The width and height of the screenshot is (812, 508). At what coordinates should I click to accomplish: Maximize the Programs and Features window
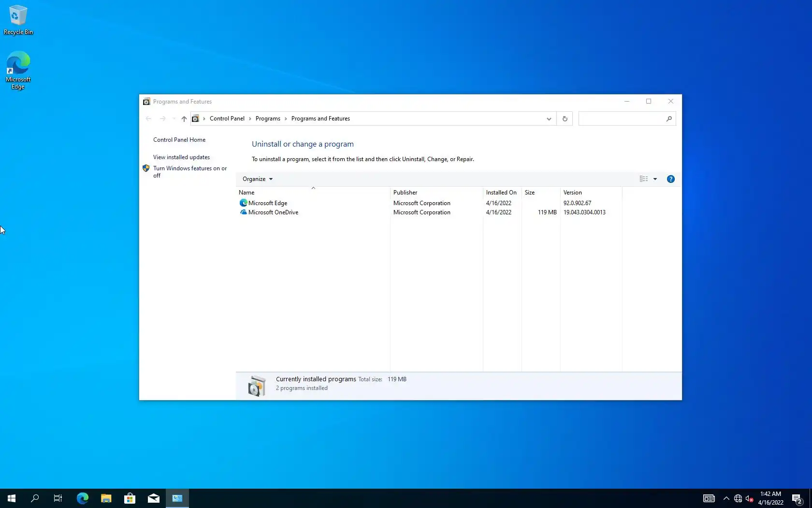(649, 102)
